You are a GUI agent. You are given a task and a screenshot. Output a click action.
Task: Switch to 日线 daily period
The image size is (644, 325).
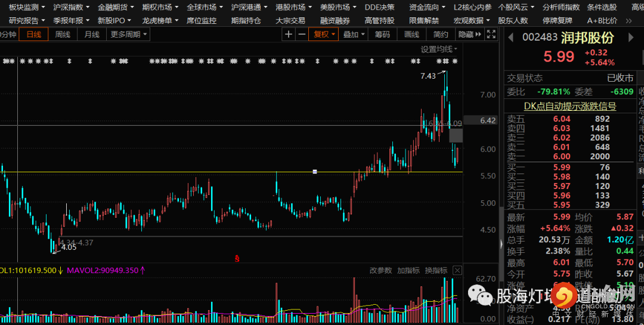click(x=33, y=35)
